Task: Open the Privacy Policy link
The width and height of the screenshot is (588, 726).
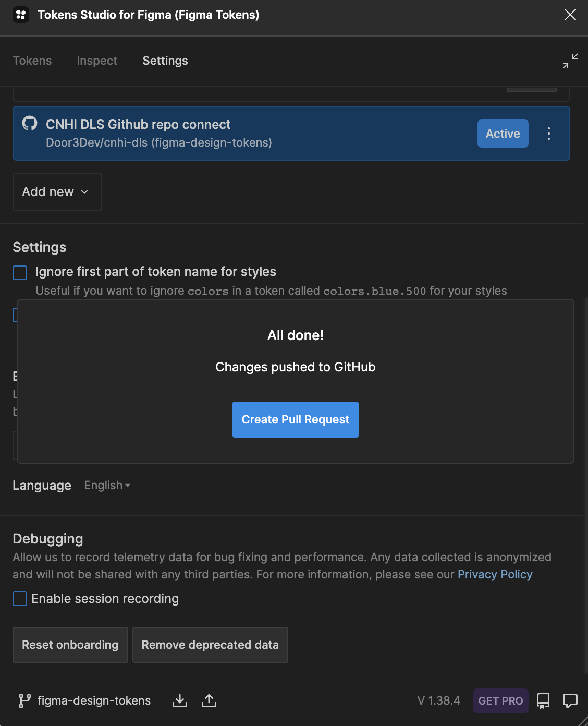Action: click(x=495, y=574)
